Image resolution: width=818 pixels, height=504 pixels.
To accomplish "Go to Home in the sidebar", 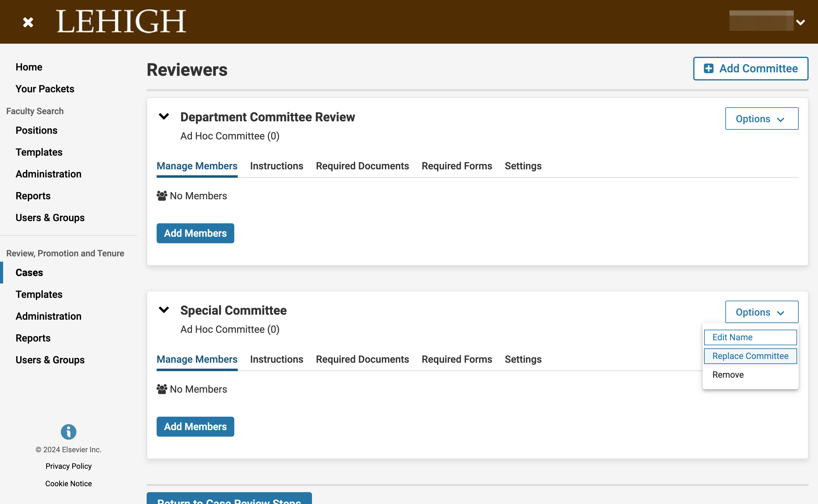I will 29,67.
